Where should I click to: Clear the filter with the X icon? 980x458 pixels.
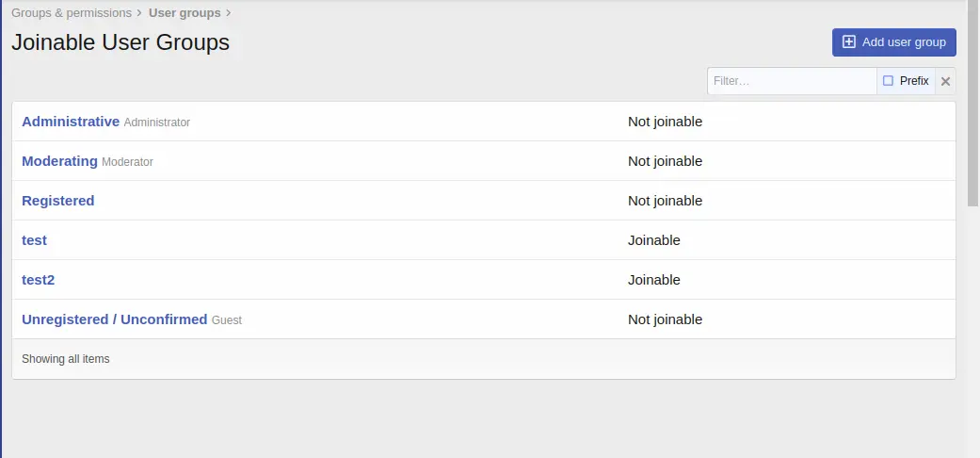click(x=945, y=81)
